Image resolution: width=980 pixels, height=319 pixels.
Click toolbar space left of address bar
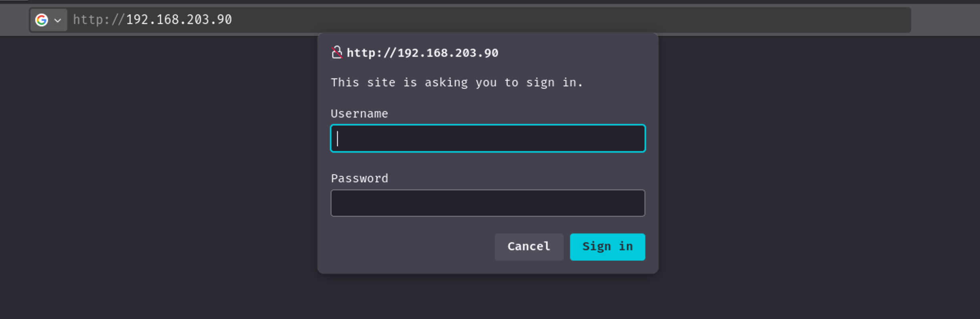point(14,20)
